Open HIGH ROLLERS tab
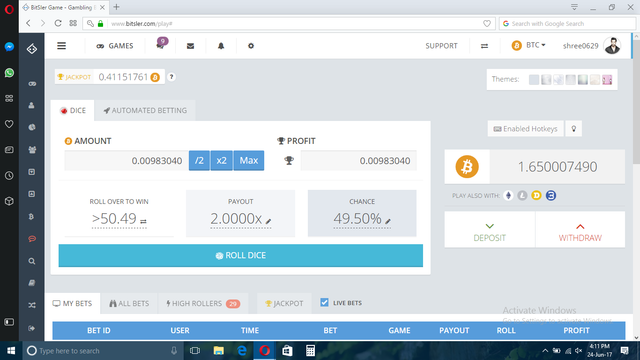The width and height of the screenshot is (640, 360). pyautogui.click(x=203, y=303)
